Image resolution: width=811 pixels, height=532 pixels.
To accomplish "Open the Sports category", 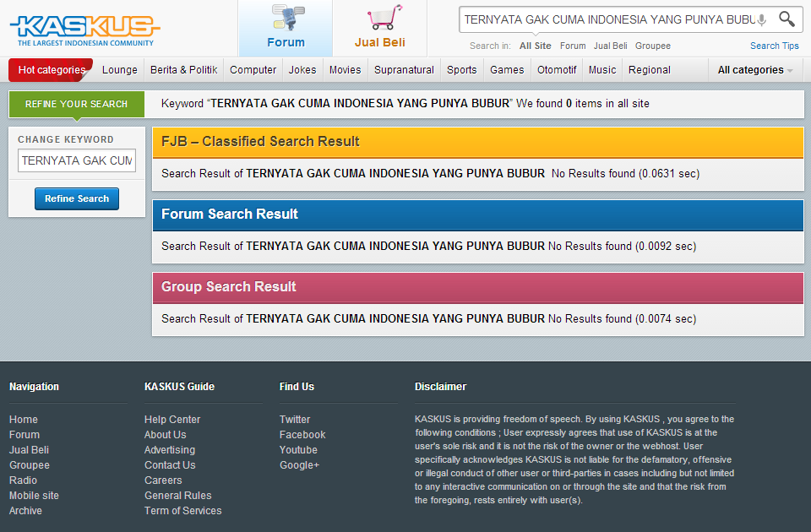I will click(462, 70).
